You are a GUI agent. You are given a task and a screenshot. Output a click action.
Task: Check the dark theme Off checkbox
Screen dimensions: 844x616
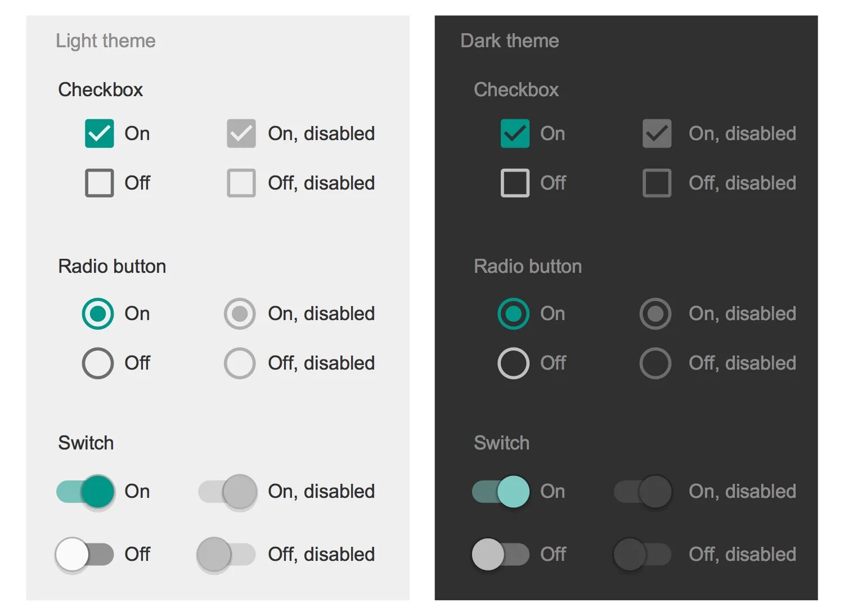(x=515, y=183)
